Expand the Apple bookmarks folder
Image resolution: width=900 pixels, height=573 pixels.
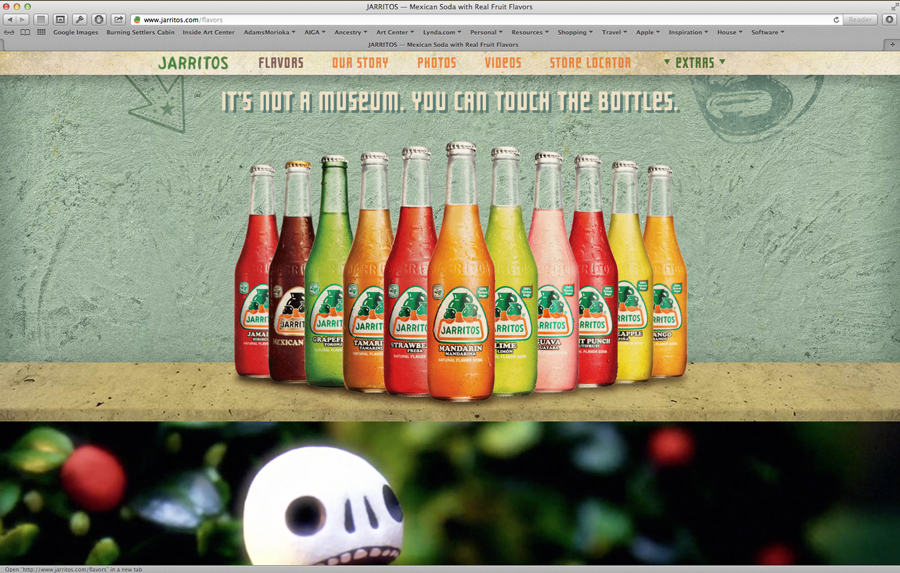[x=647, y=32]
